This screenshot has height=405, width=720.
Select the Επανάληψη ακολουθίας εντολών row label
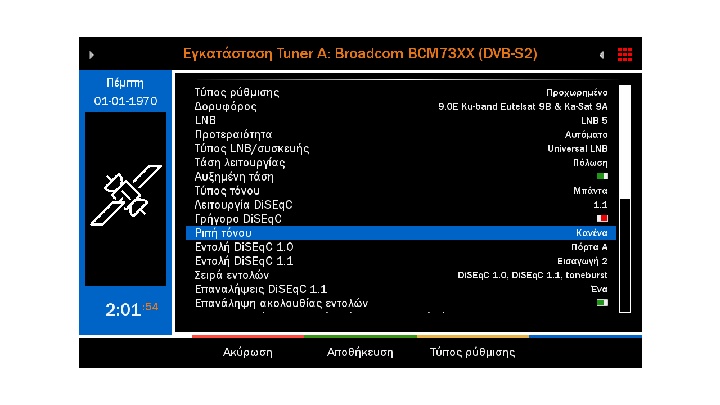pos(281,304)
